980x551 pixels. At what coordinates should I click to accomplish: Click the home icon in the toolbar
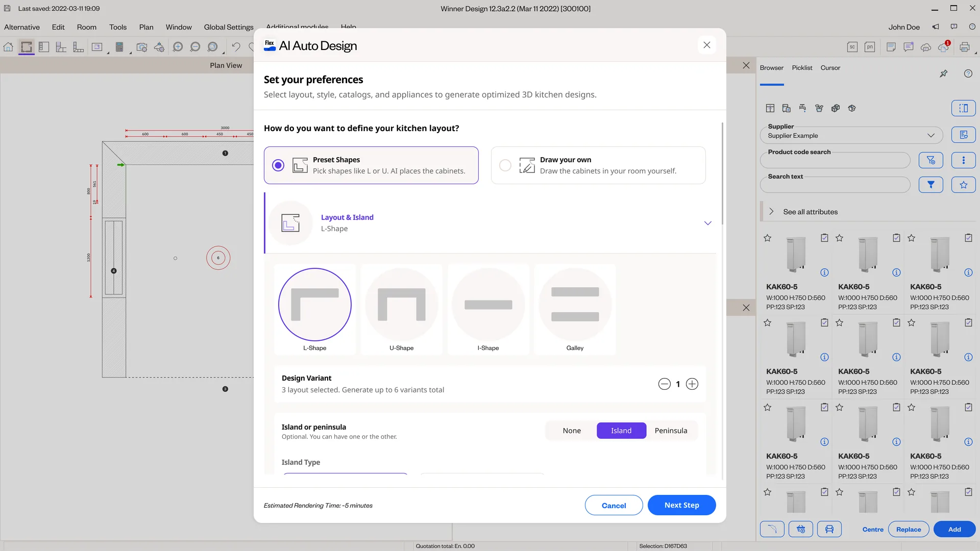8,47
